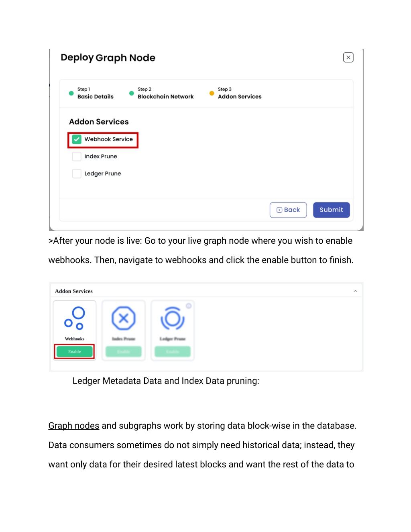
Task: Click the Index Prune hexagon icon
Action: (124, 318)
